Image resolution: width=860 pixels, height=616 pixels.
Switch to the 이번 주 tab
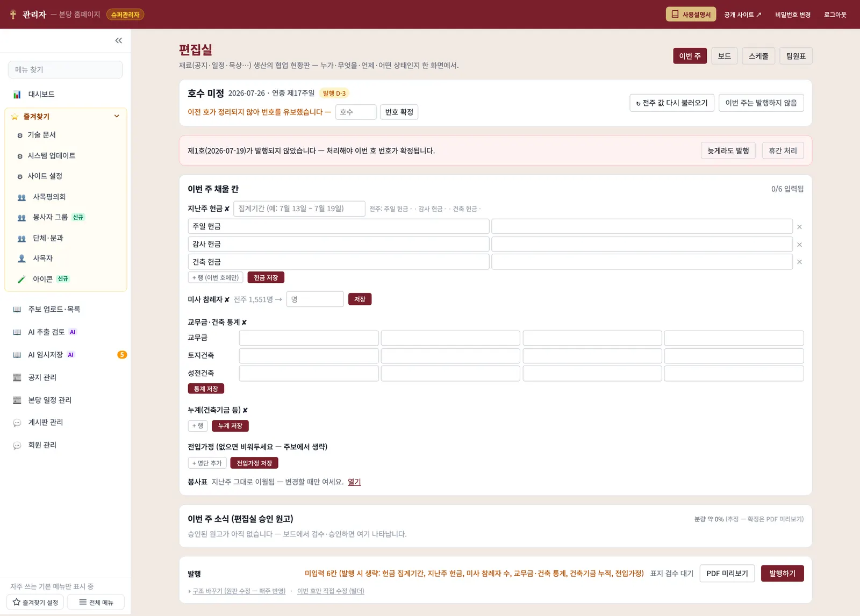click(x=690, y=56)
